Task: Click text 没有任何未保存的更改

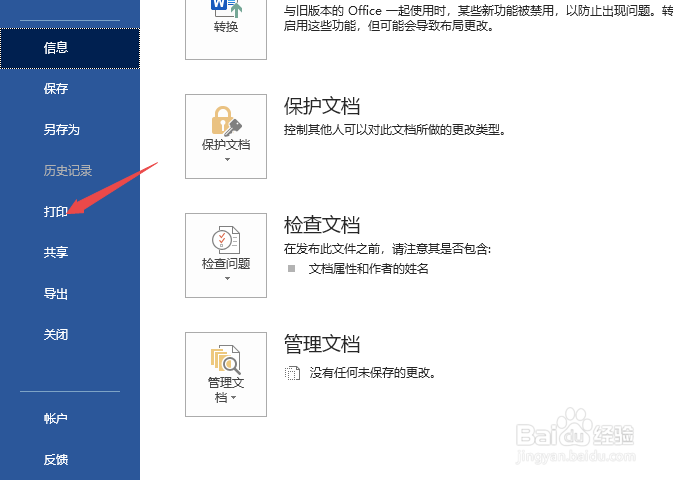Action: click(373, 373)
